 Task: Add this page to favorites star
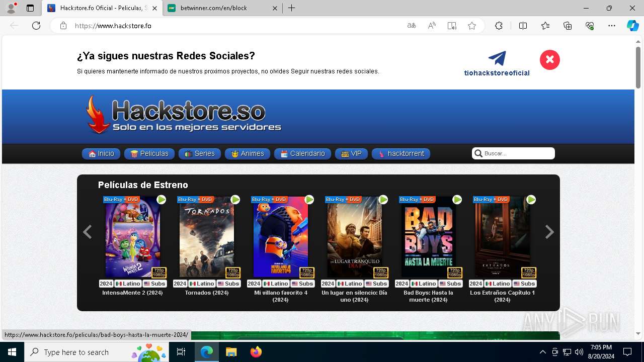(x=472, y=26)
